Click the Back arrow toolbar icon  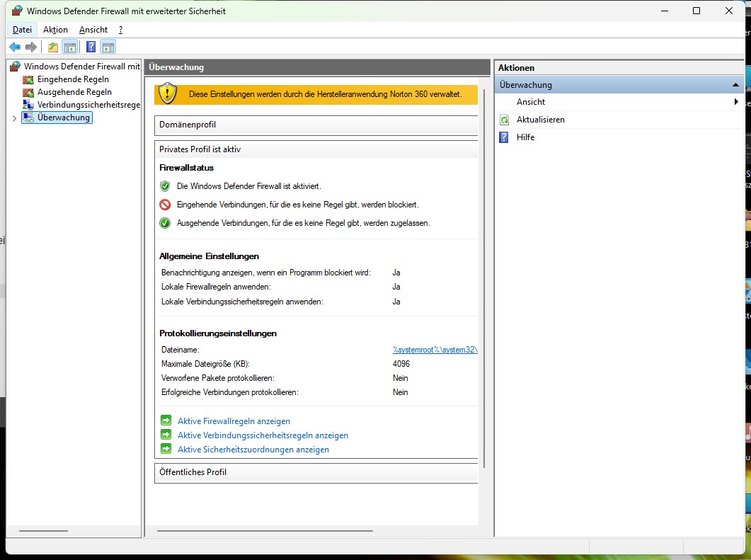tap(15, 47)
